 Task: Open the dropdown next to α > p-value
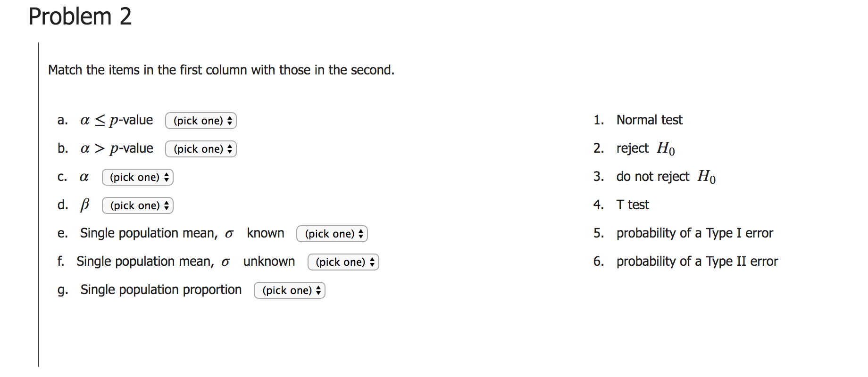click(x=200, y=149)
